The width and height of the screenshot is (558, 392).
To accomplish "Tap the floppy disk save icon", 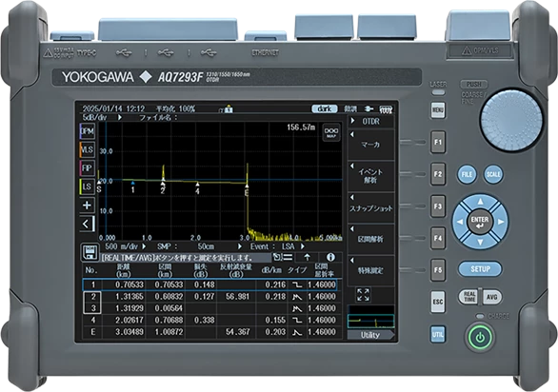I will [x=90, y=252].
